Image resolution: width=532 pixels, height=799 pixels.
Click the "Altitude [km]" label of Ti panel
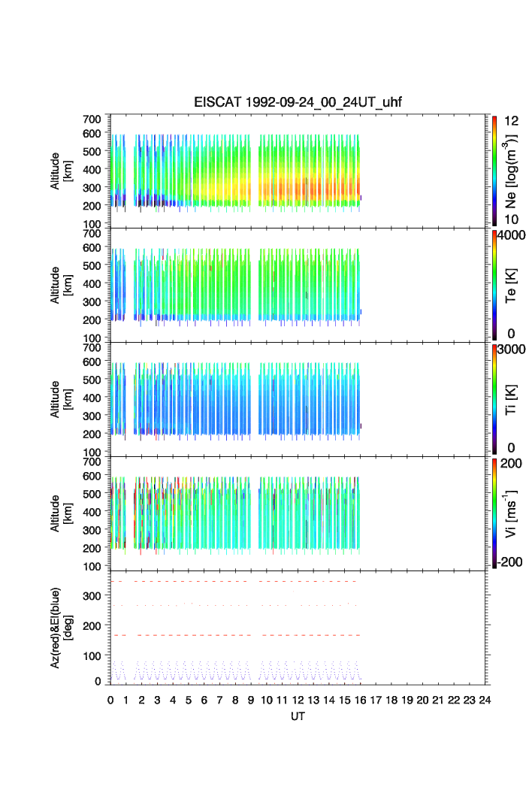coord(61,400)
